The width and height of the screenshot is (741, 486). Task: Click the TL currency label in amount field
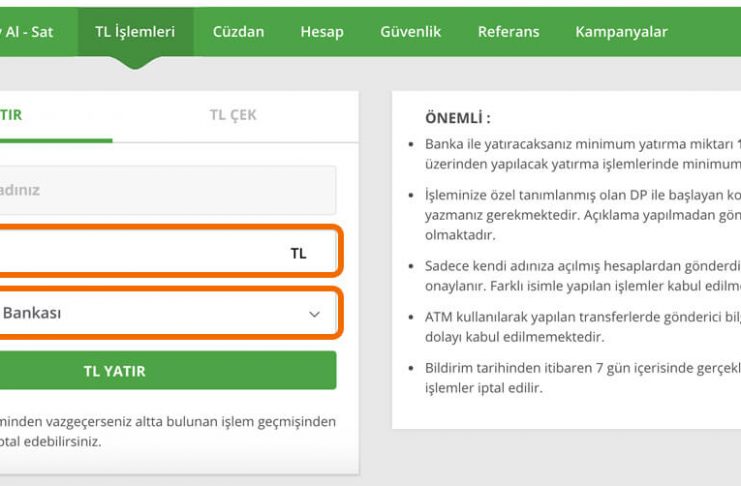pyautogui.click(x=298, y=253)
